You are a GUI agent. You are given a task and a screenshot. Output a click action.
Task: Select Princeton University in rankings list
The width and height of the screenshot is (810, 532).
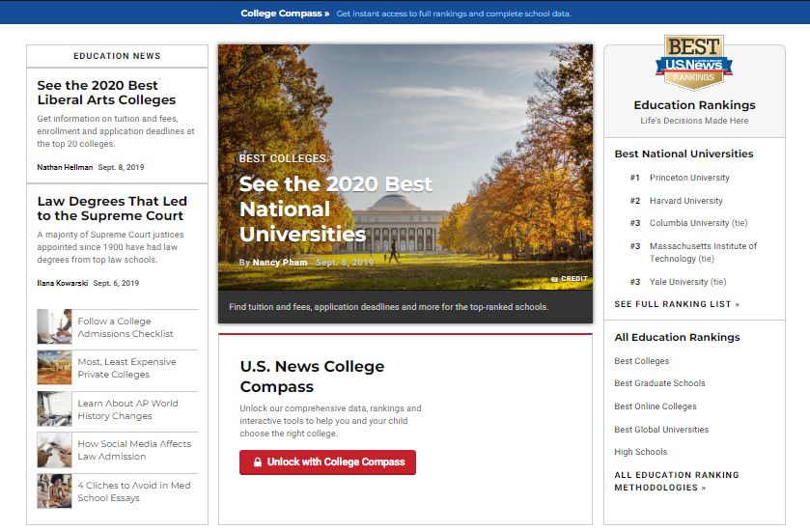click(x=688, y=178)
